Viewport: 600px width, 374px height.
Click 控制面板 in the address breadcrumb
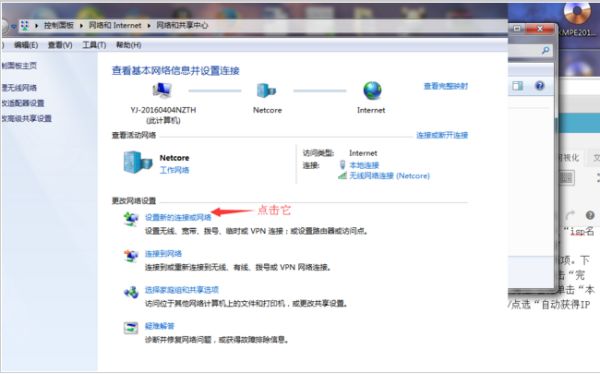point(59,25)
